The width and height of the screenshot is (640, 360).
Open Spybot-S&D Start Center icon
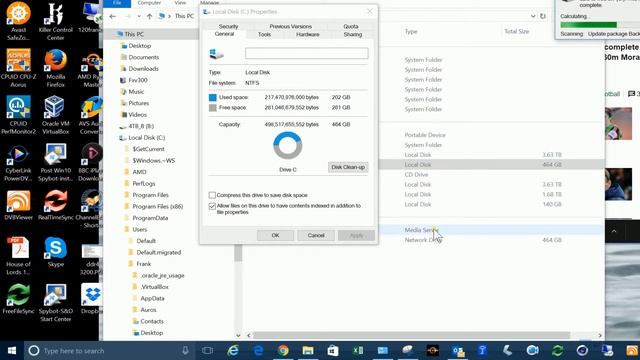pyautogui.click(x=56, y=303)
